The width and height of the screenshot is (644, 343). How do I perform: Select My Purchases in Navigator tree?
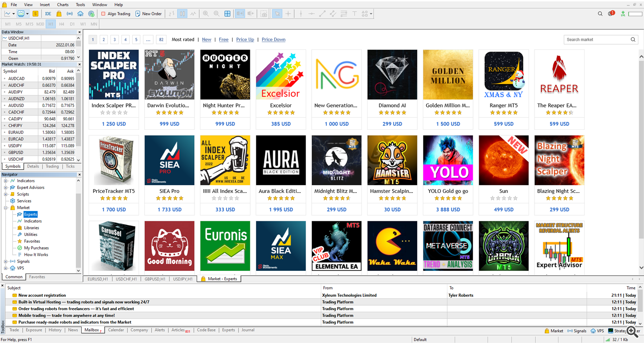[36, 248]
